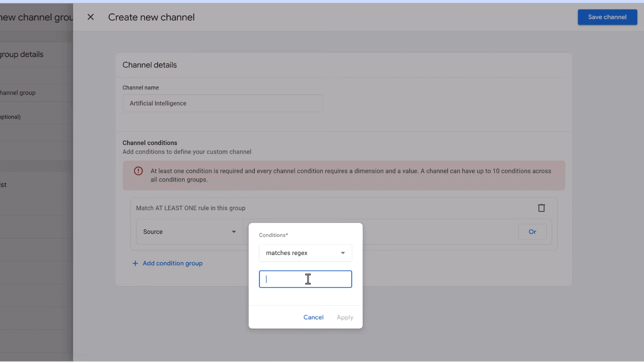Click the Channel details section heading
644x362 pixels.
[x=149, y=65]
